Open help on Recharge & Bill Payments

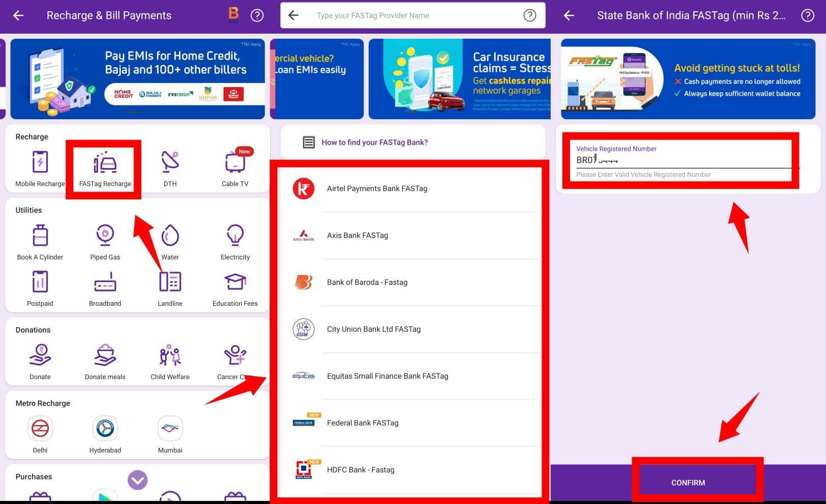click(257, 15)
